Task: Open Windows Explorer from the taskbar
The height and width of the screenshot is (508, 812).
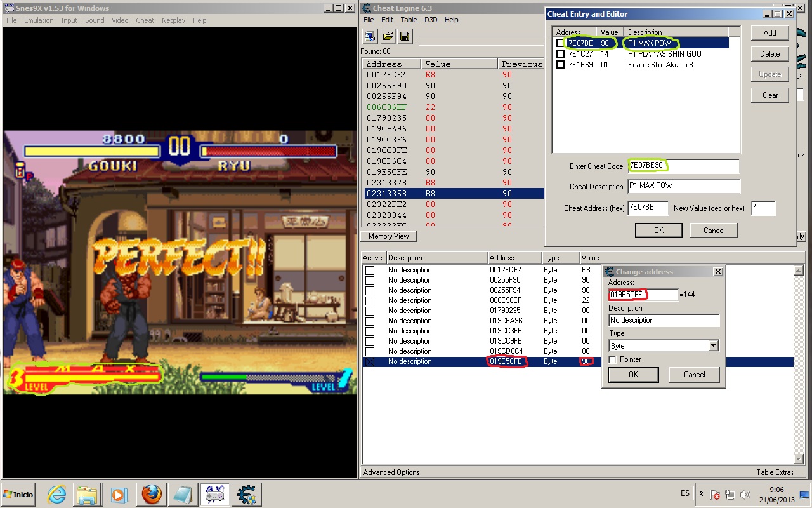Action: pos(88,494)
